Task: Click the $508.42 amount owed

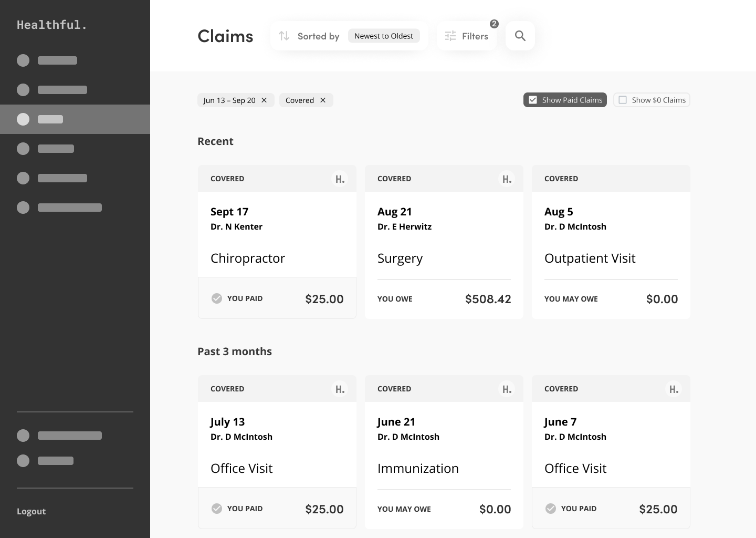Action: click(488, 299)
